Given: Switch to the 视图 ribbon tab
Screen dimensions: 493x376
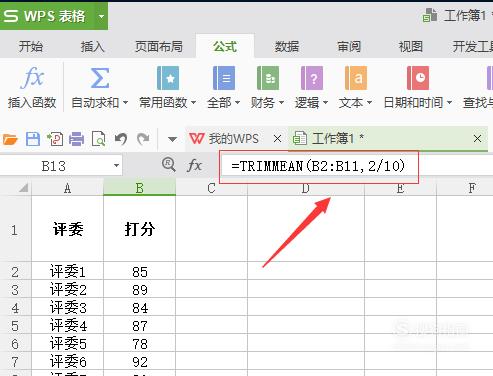Looking at the screenshot, I should 411,46.
